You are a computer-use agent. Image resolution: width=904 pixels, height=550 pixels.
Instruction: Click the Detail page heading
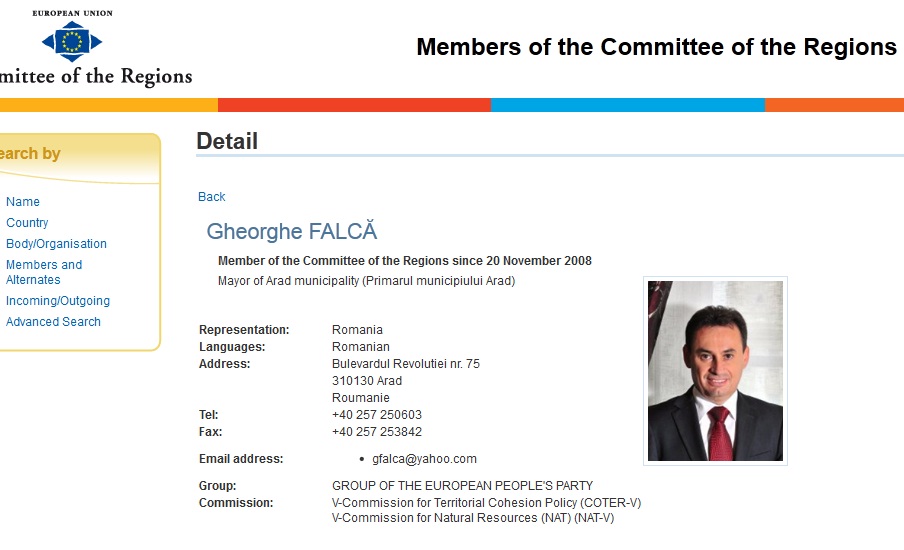click(227, 141)
